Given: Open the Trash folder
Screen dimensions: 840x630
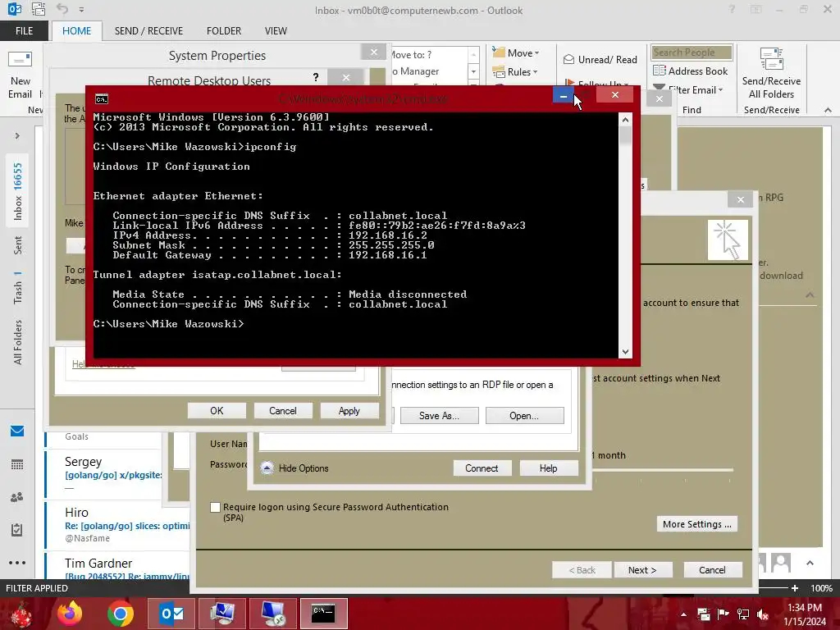Looking at the screenshot, I should point(18,288).
